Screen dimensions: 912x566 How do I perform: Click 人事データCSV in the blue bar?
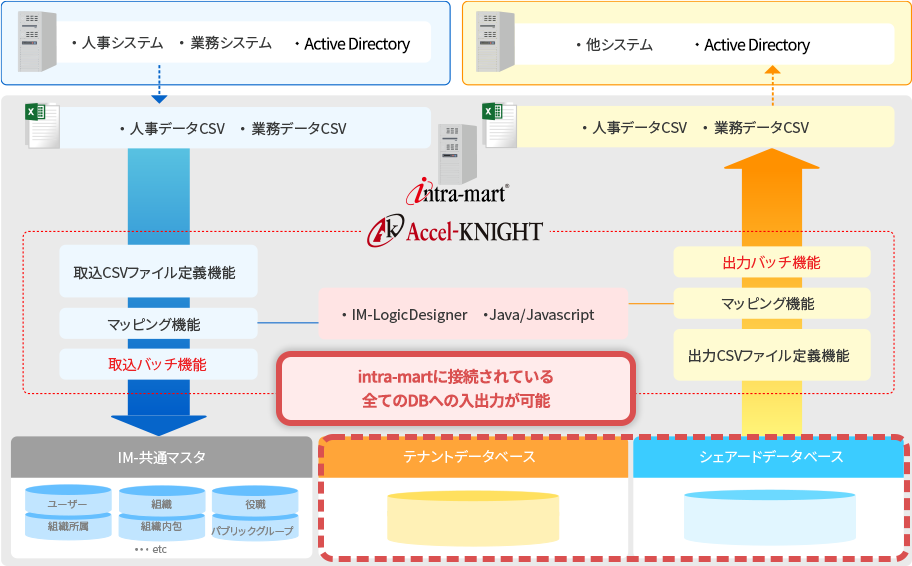177,129
